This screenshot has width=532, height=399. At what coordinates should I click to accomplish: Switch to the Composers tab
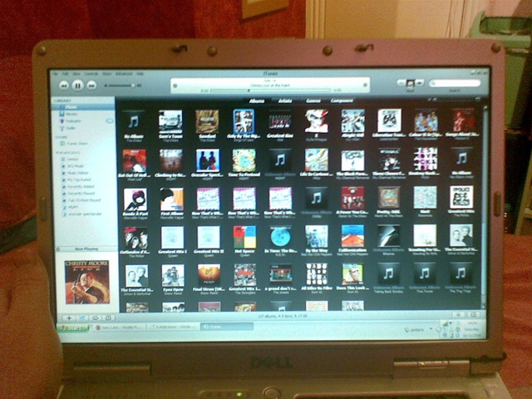[342, 101]
